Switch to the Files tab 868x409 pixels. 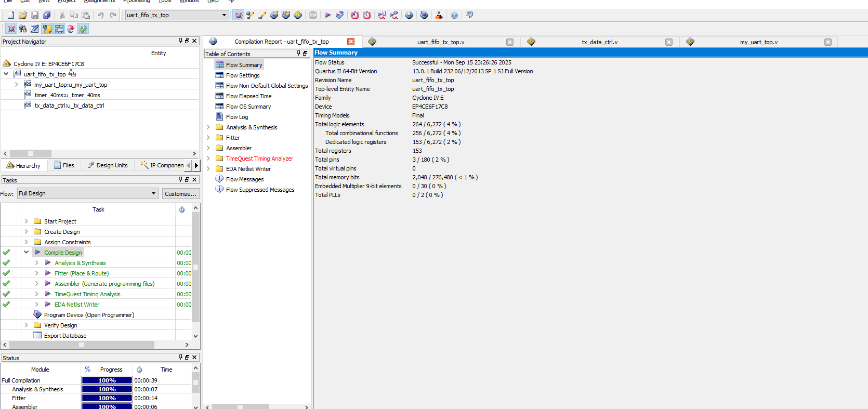tap(64, 165)
